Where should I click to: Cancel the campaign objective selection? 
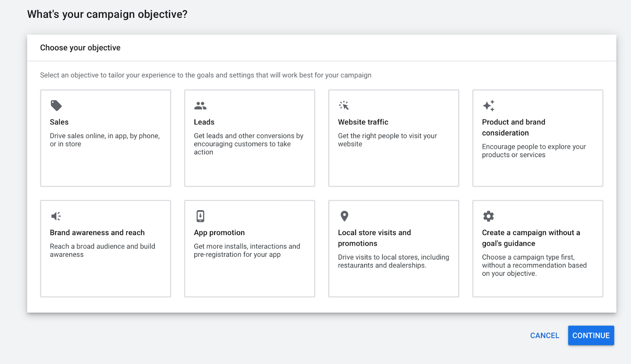click(545, 336)
